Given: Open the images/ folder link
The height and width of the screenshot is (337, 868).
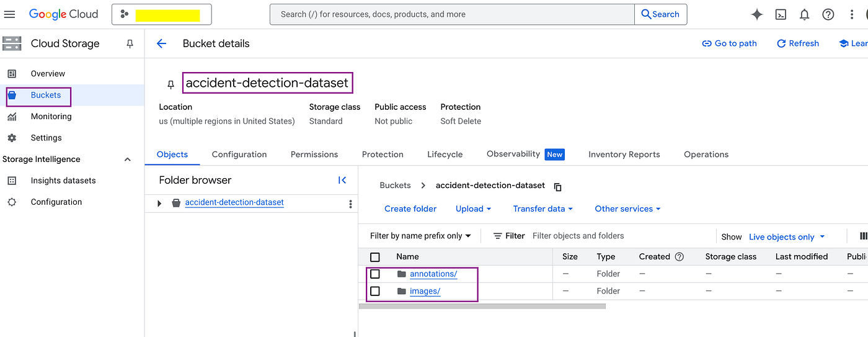Looking at the screenshot, I should coord(425,291).
